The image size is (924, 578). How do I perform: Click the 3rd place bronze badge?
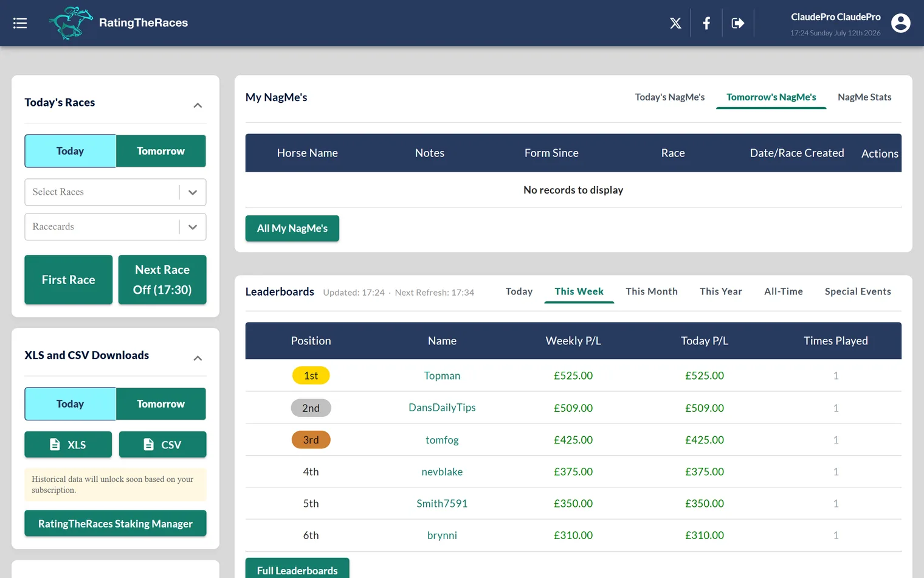click(311, 440)
